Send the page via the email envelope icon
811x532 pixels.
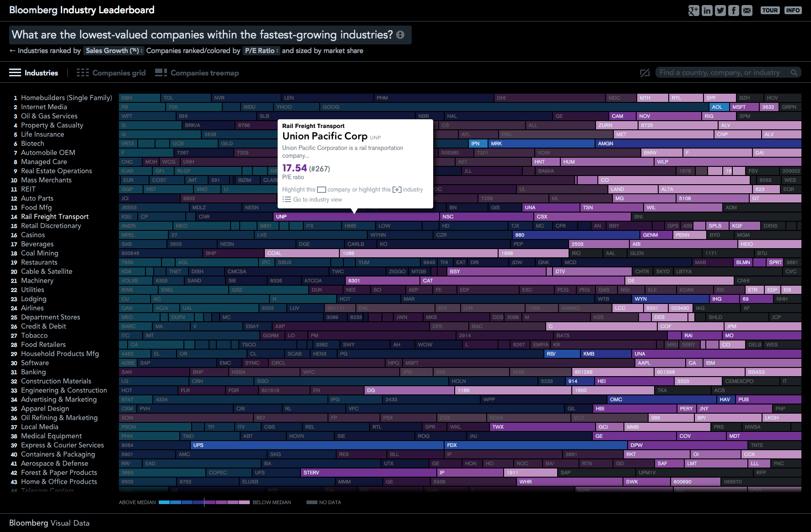pyautogui.click(x=747, y=10)
